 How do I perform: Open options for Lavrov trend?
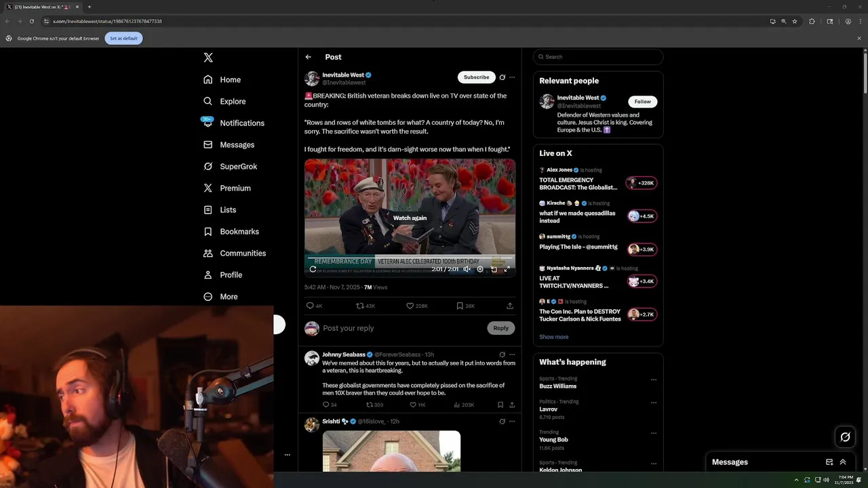pos(654,403)
